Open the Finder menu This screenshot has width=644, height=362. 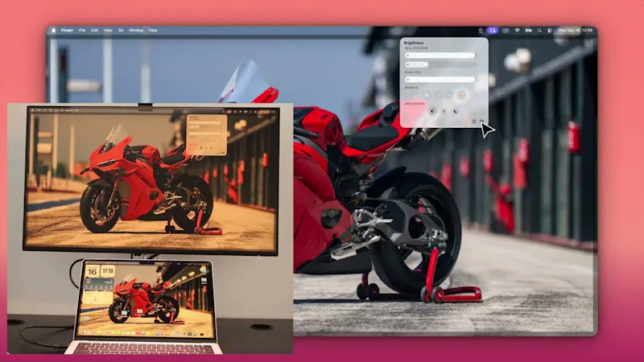point(67,31)
